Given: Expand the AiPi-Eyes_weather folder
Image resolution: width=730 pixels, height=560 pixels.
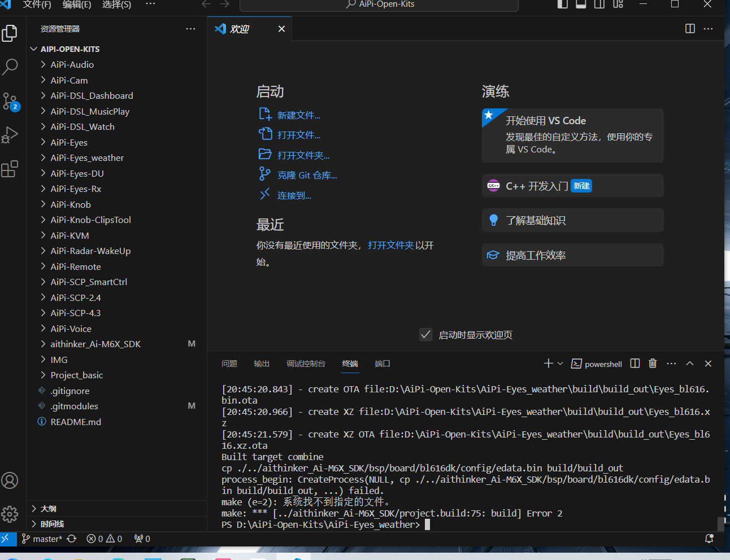Looking at the screenshot, I should tap(116, 158).
